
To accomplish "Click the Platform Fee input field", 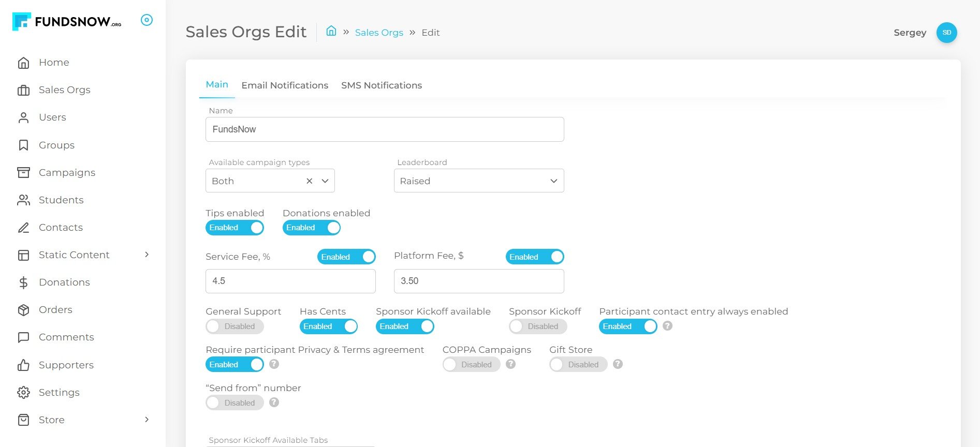I will (x=478, y=281).
